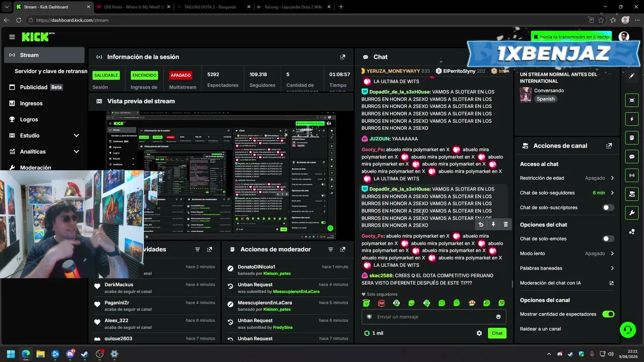Open filter options for Acciones de moderador

point(331,249)
